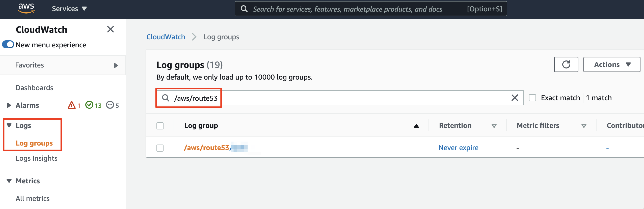
Task: Clear the /aws/route53 filter text
Action: click(515, 98)
